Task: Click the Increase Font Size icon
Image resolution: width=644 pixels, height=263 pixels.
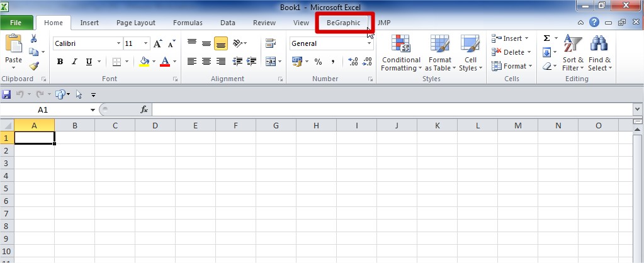Action: (158, 43)
